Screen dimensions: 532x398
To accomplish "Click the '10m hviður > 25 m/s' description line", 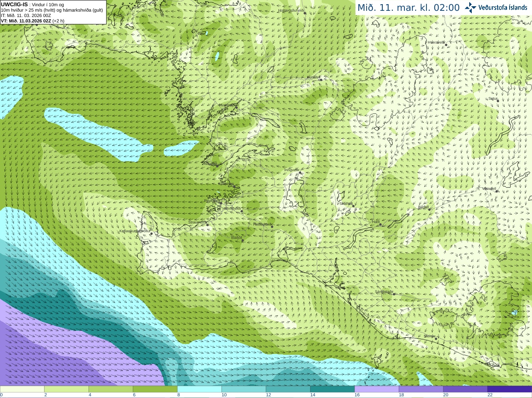I will point(52,10).
